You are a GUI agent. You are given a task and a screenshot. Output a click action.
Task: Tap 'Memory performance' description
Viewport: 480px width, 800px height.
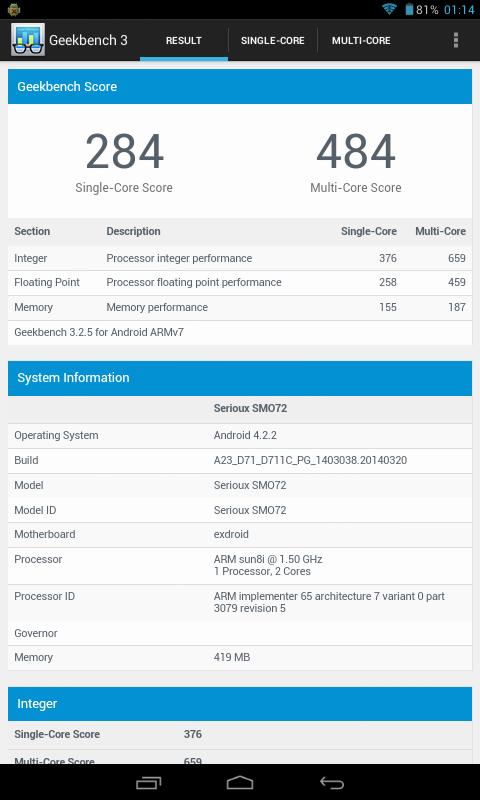click(157, 307)
